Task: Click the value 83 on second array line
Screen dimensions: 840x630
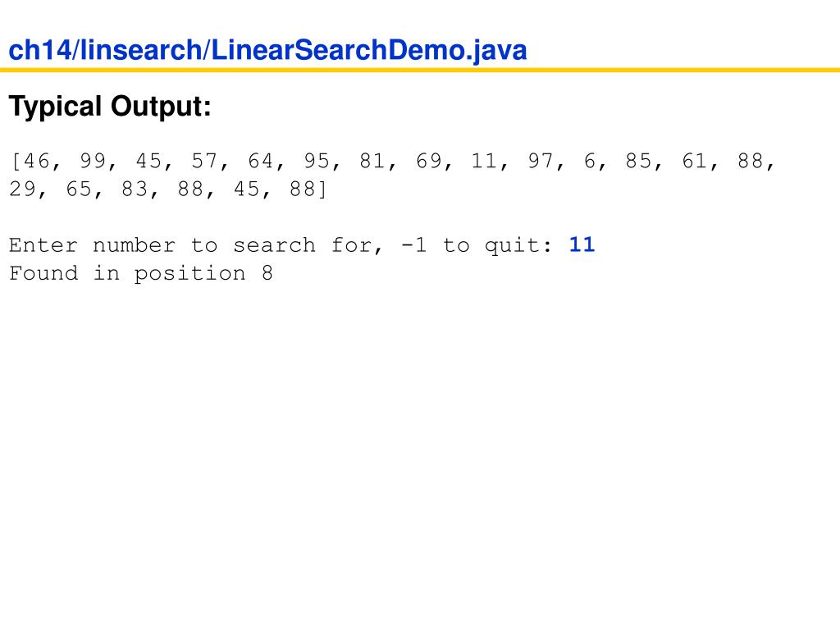Action: [135, 189]
